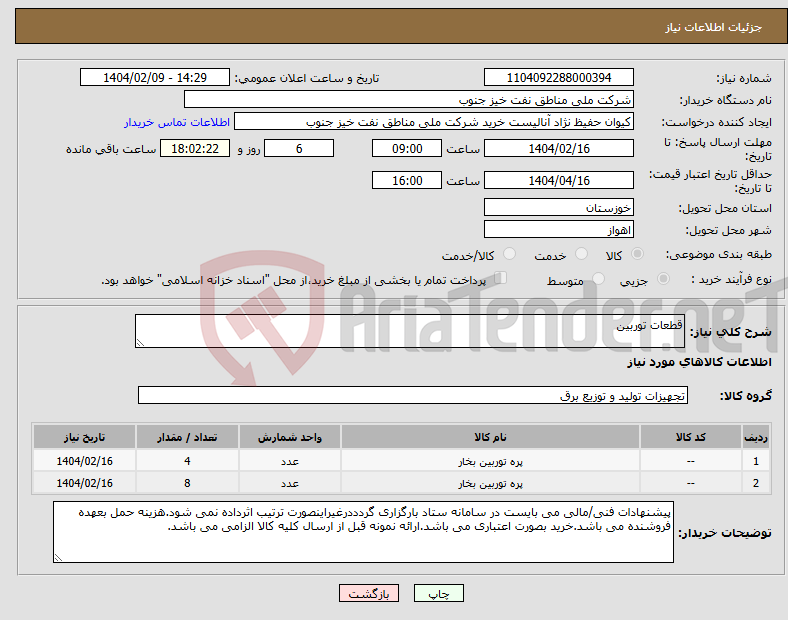Click the delivery city field اهواز
This screenshot has width=788, height=620.
(558, 229)
